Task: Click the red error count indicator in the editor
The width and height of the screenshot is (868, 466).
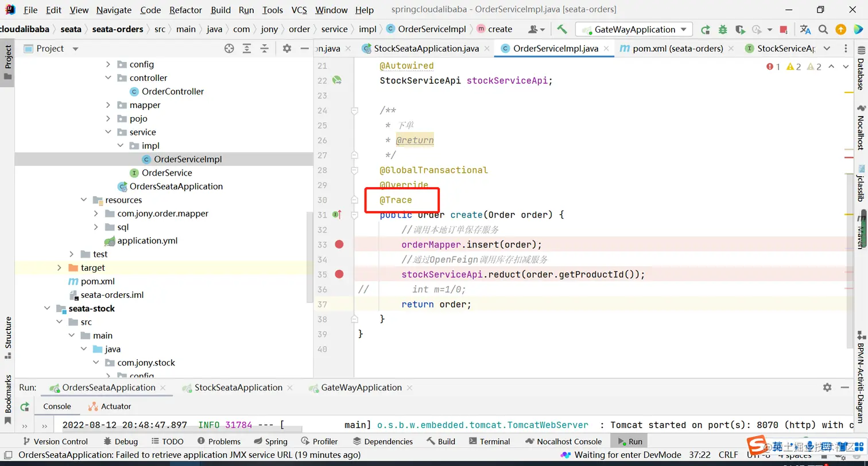Action: (x=773, y=67)
